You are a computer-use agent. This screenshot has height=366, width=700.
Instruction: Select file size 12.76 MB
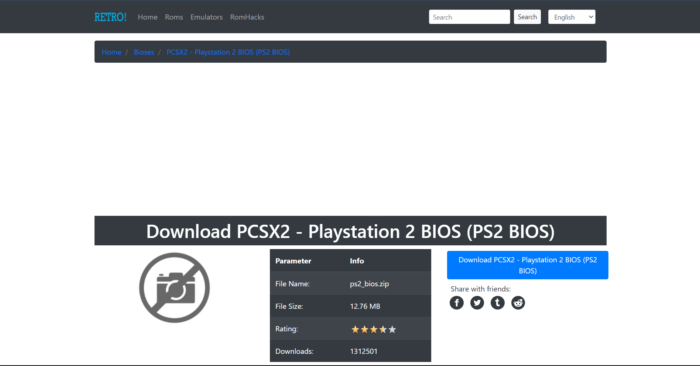click(365, 306)
